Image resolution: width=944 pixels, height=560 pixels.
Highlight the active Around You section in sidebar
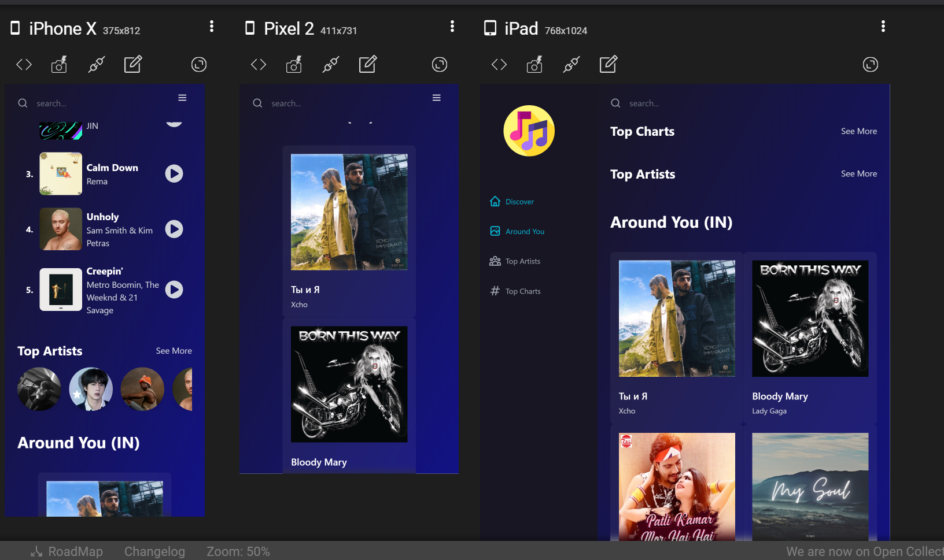point(524,231)
